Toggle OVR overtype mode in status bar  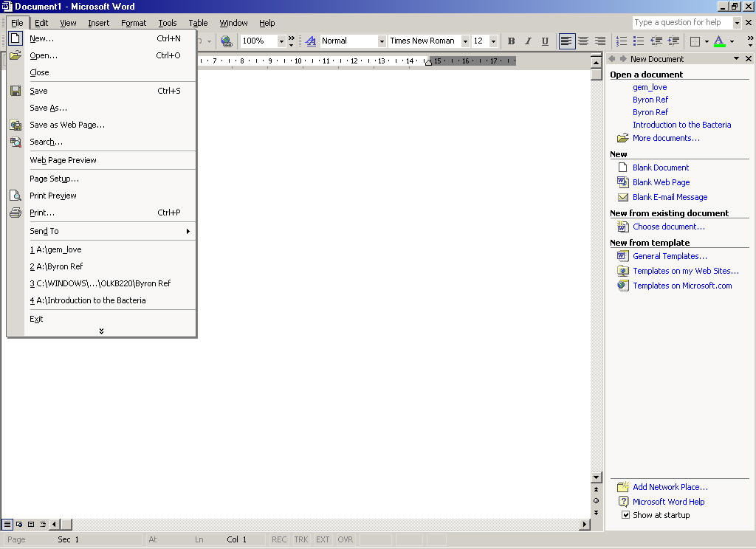pyautogui.click(x=345, y=539)
